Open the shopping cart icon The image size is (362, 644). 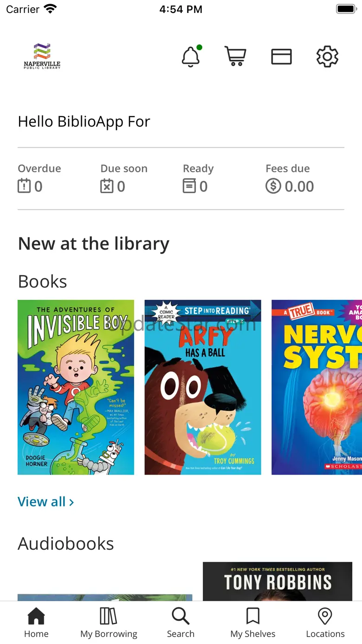click(x=236, y=56)
